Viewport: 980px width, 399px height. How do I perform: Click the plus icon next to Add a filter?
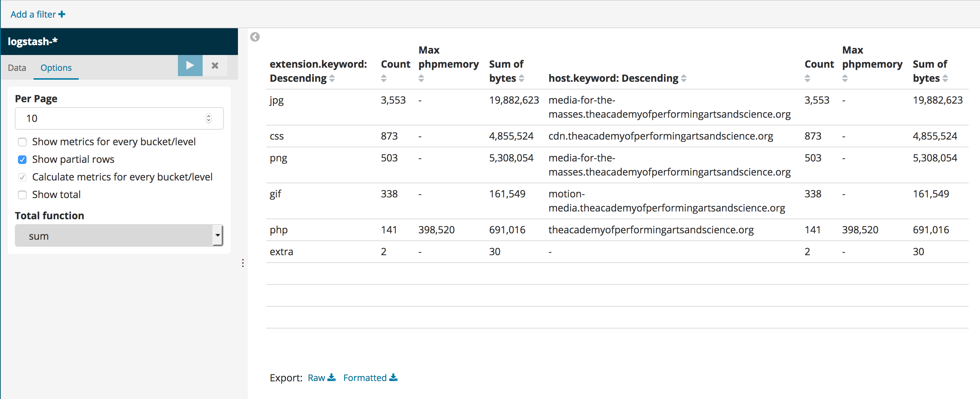coord(62,14)
